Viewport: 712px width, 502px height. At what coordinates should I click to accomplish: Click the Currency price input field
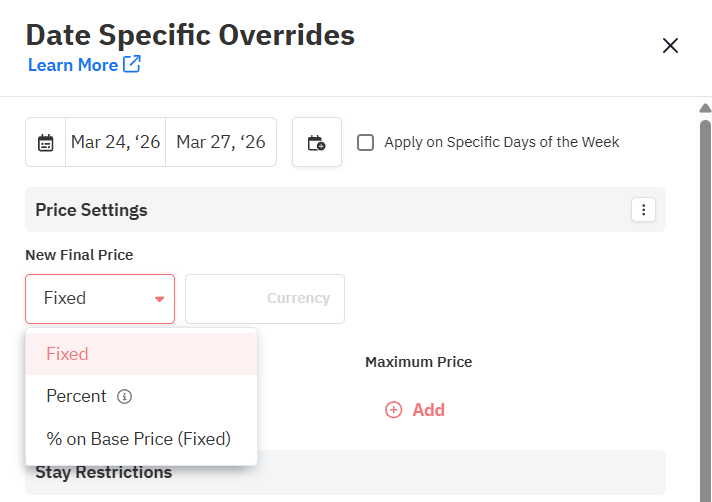265,298
